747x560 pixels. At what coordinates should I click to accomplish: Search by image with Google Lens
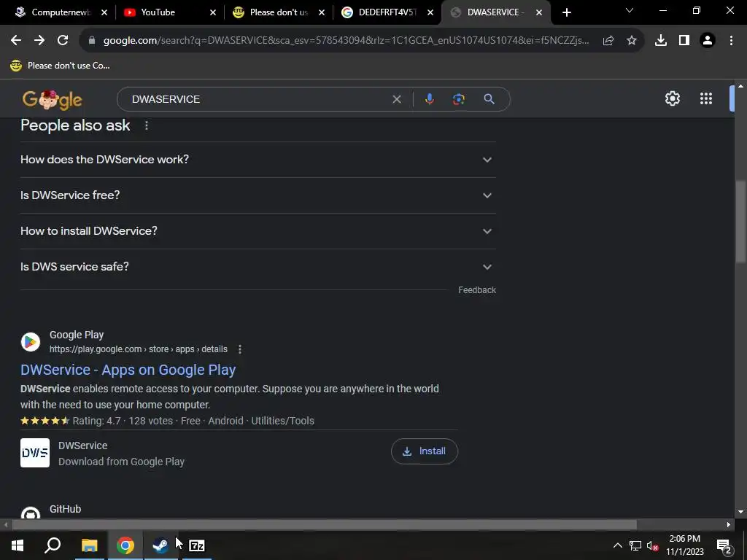pos(458,99)
